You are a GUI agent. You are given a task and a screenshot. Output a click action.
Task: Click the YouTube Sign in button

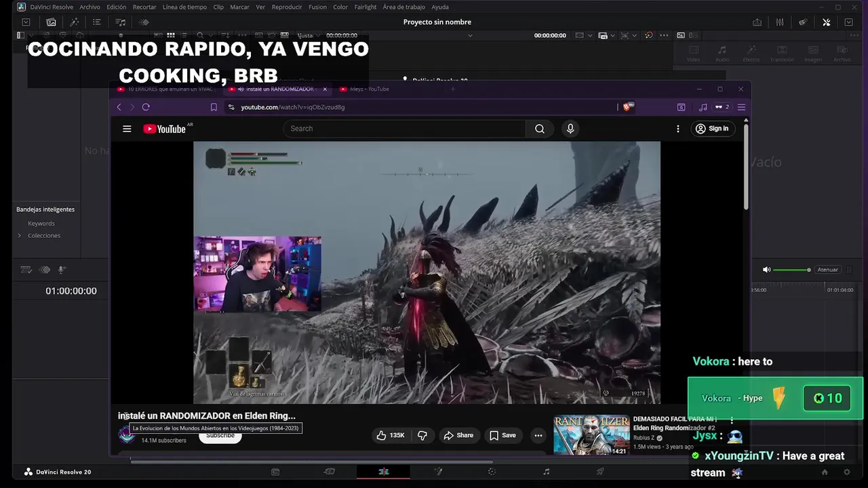[713, 129]
